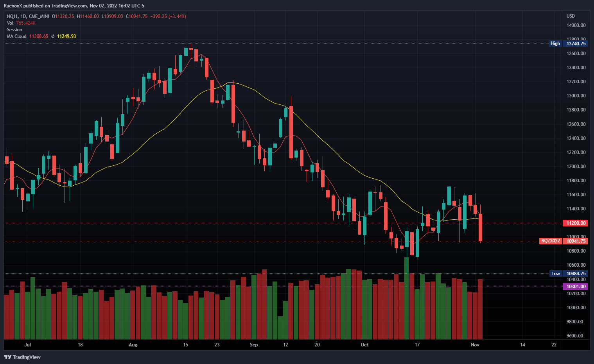
Task: Click the 12000.00 price axis label
Action: 576,166
